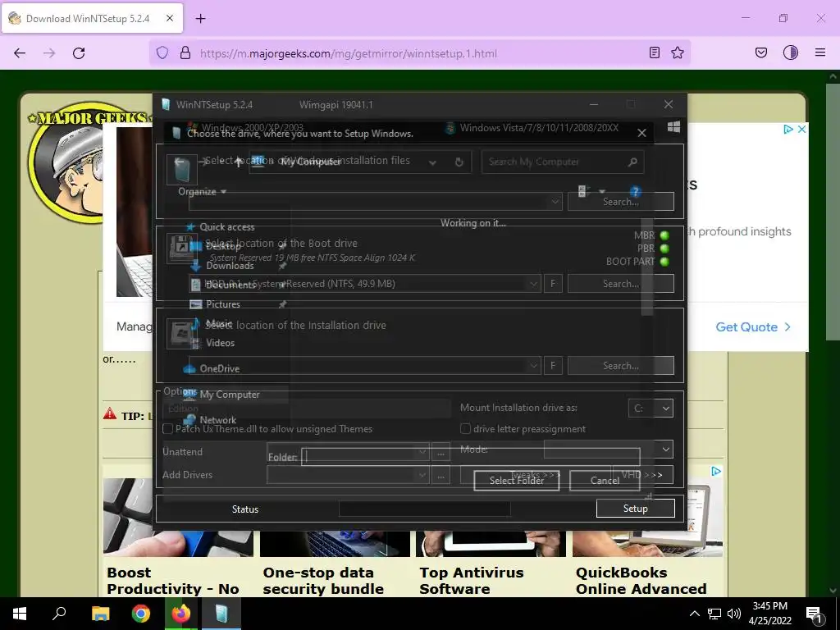Expand the Mode dropdown
This screenshot has width=840, height=630.
[665, 449]
